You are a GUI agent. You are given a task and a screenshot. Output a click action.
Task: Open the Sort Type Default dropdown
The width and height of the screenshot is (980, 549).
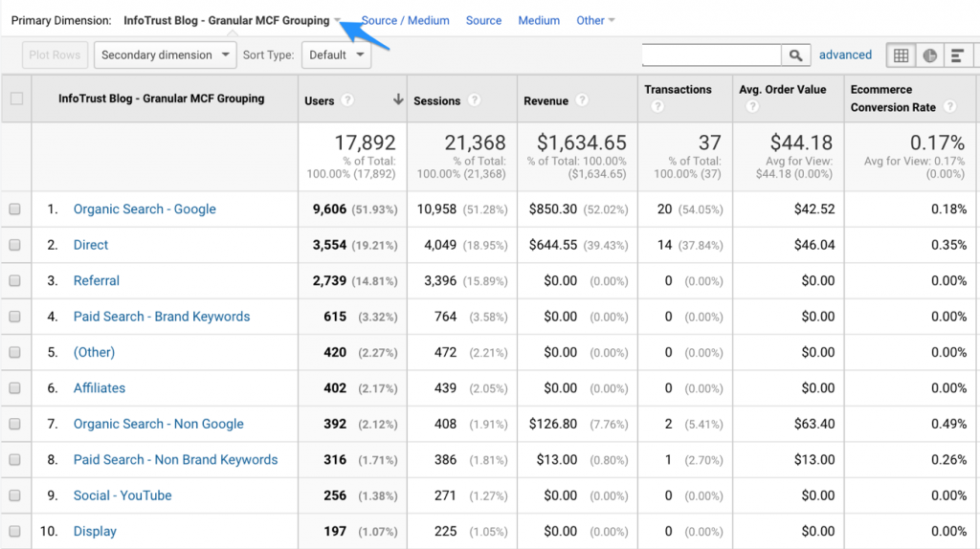(336, 55)
